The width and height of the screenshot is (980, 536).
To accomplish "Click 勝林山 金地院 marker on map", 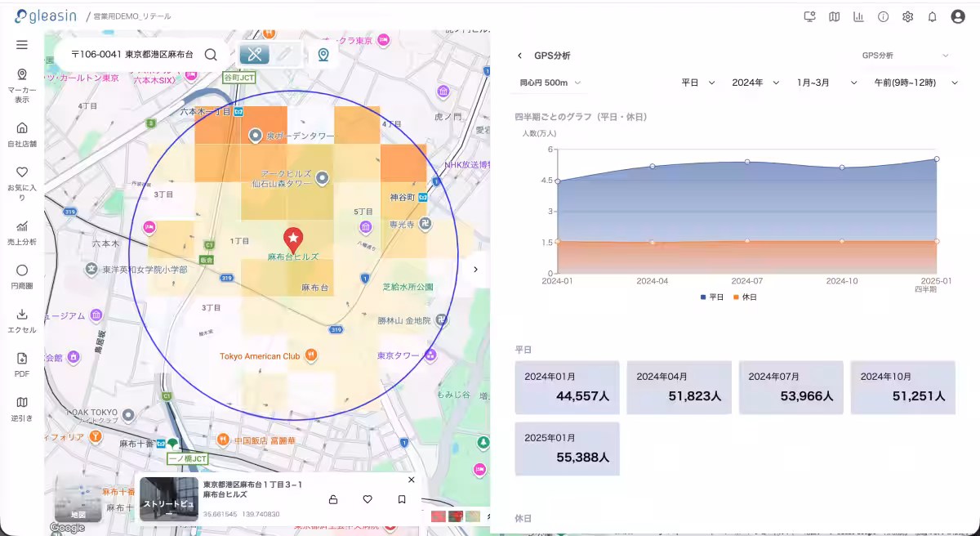I will tap(442, 319).
